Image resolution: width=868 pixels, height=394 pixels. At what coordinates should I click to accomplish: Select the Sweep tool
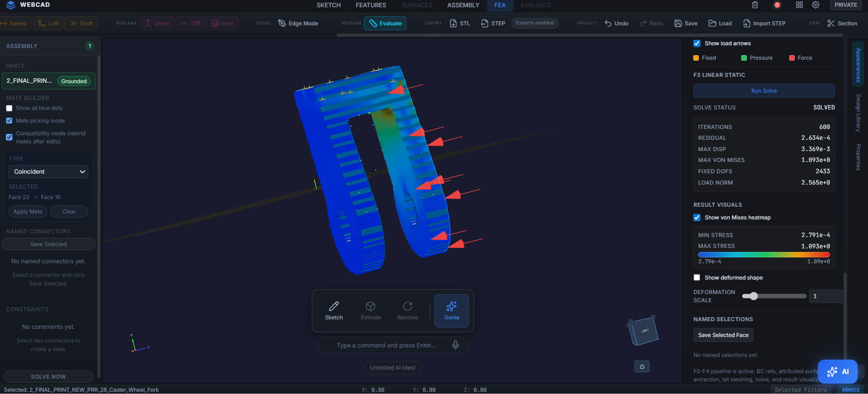point(14,24)
